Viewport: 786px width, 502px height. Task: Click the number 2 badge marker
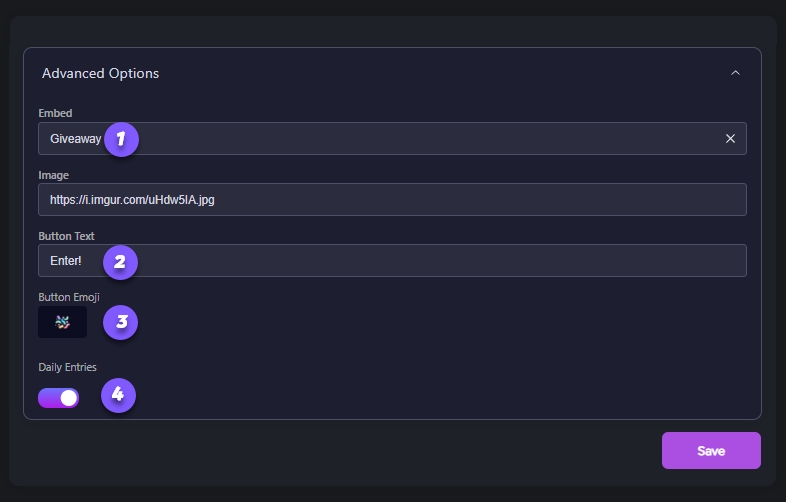point(120,262)
